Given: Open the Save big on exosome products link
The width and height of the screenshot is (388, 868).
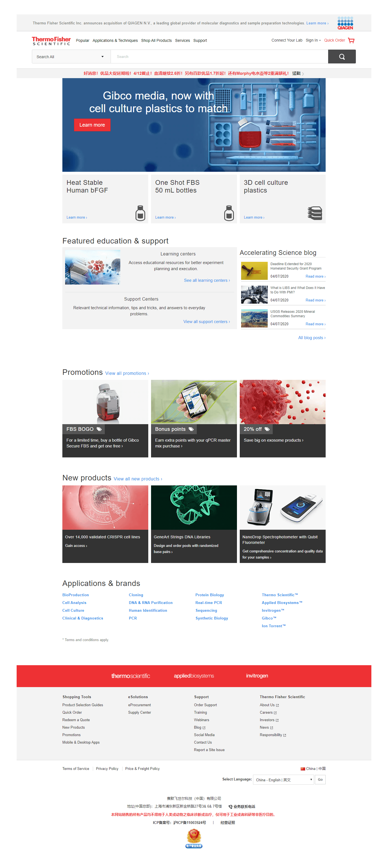Looking at the screenshot, I should pyautogui.click(x=273, y=440).
